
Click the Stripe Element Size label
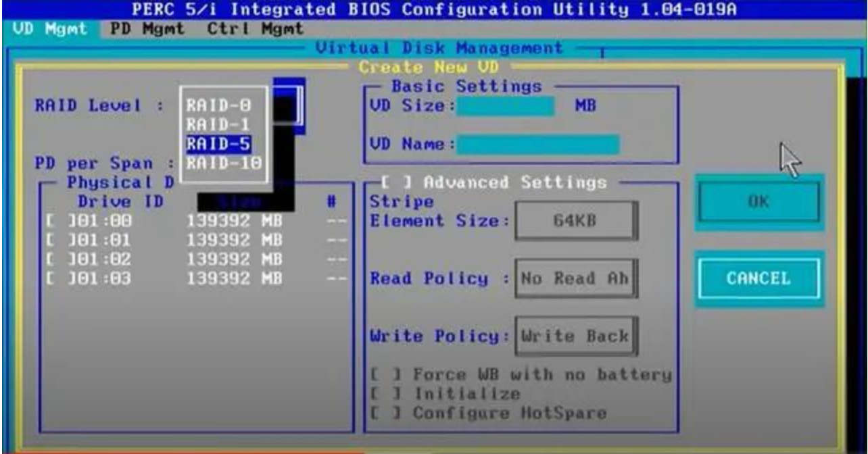coord(439,211)
